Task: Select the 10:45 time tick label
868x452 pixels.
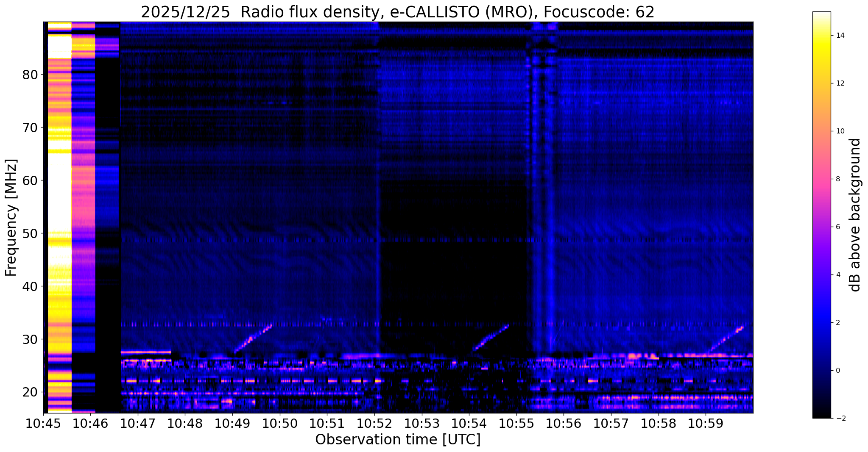Action: pyautogui.click(x=43, y=424)
